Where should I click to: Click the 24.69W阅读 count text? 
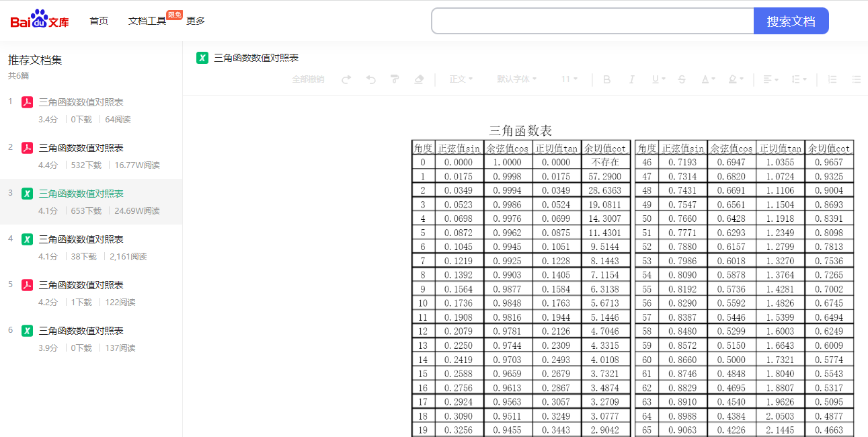[137, 211]
